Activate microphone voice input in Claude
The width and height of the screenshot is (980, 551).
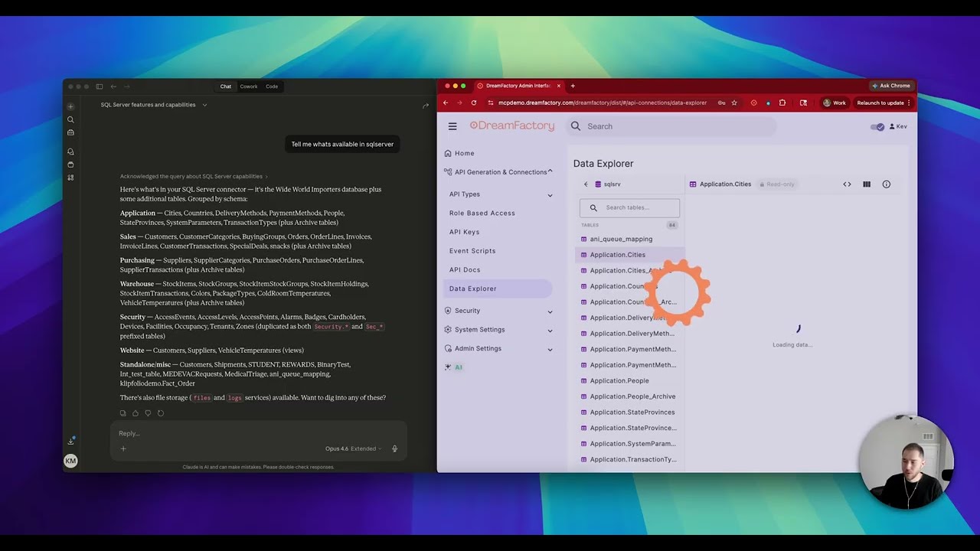click(395, 448)
